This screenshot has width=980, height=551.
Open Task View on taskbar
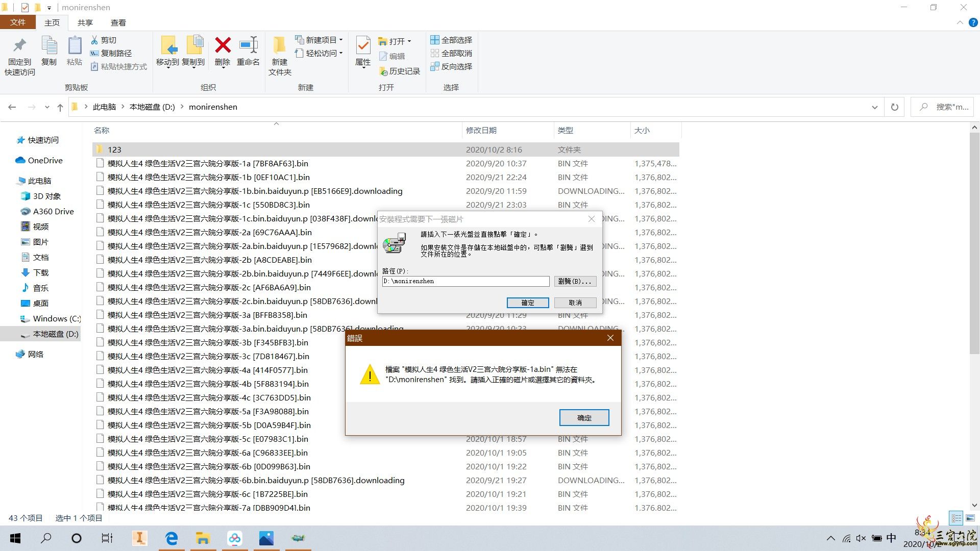[107, 538]
